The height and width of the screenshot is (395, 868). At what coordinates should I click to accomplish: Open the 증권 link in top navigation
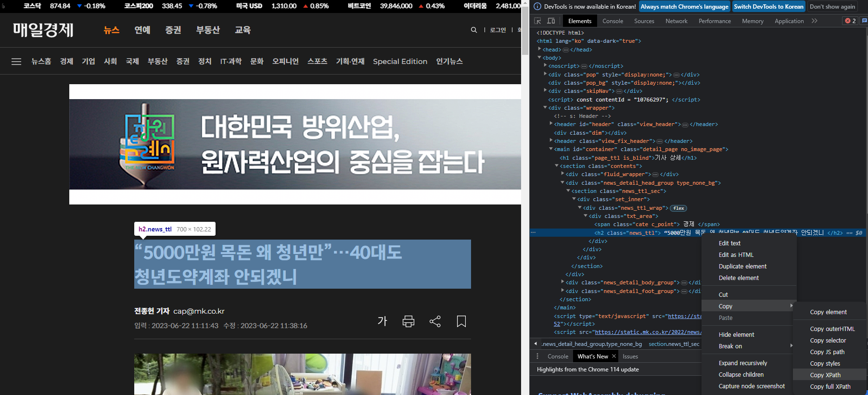pos(173,30)
